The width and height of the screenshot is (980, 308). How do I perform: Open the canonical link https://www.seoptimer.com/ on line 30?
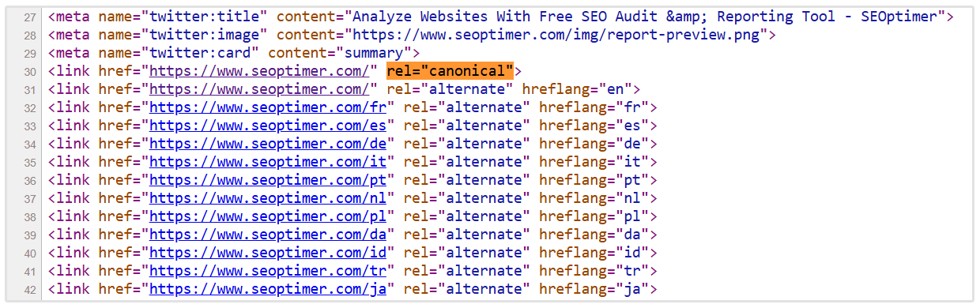[259, 72]
